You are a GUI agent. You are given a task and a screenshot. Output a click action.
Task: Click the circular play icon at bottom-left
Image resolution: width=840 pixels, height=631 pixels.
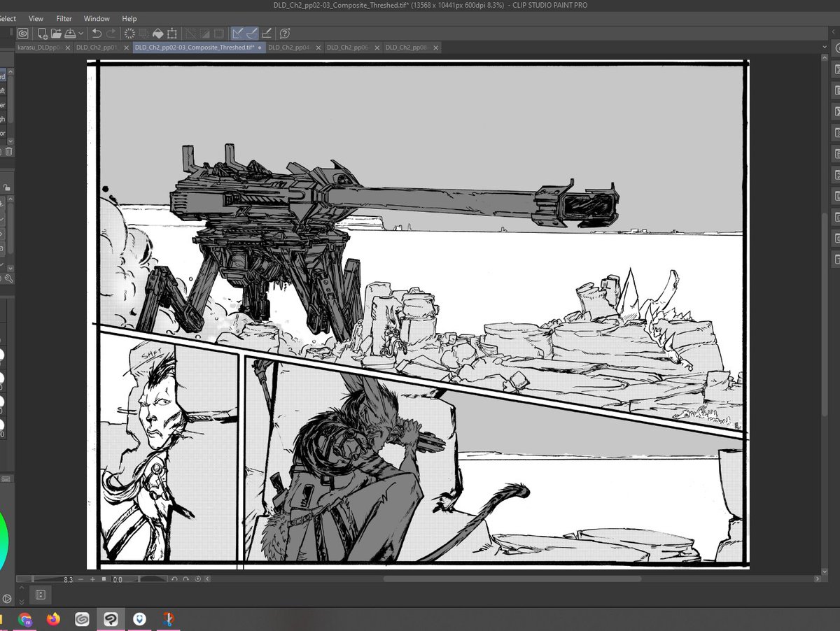click(x=7, y=599)
